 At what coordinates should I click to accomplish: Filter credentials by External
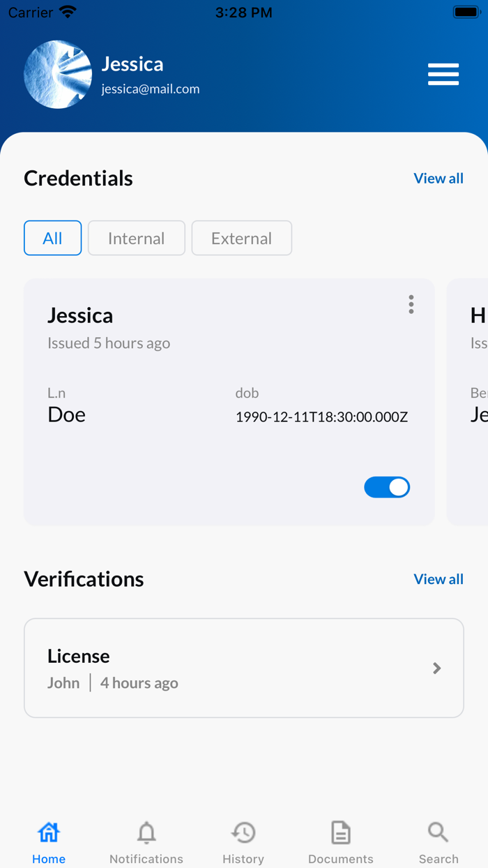pos(242,238)
